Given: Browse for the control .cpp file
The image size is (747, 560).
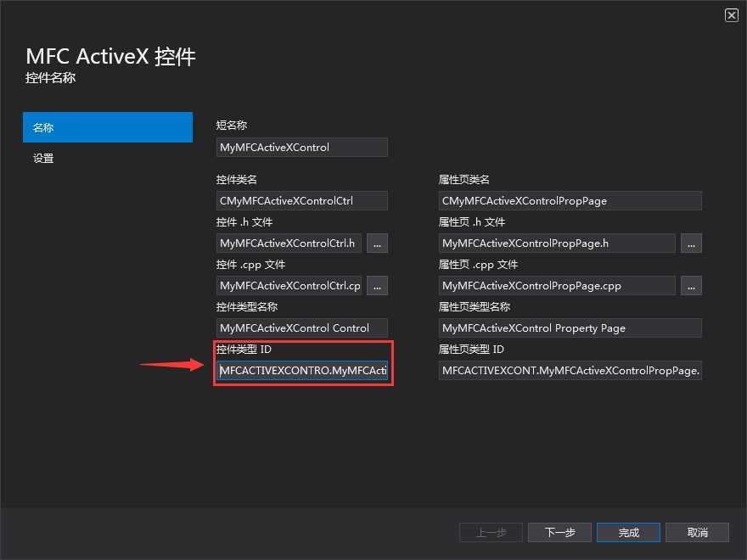Looking at the screenshot, I should (x=377, y=285).
